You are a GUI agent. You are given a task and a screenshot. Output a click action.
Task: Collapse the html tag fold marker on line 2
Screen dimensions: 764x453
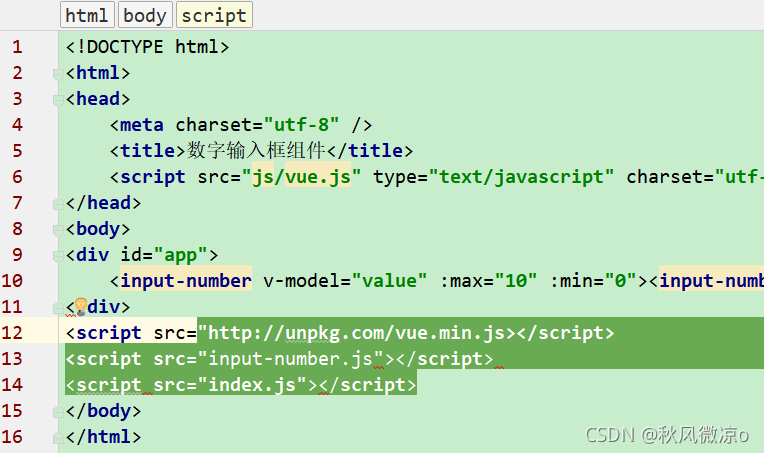click(58, 74)
